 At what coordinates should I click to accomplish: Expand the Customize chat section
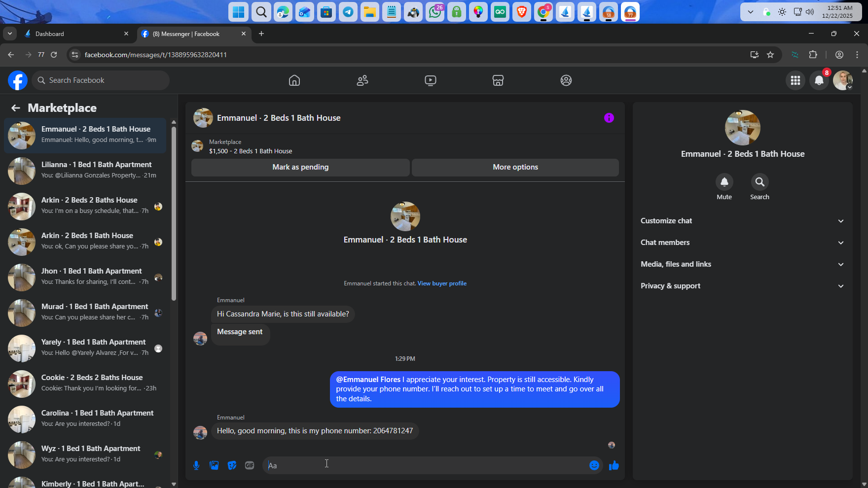click(x=742, y=221)
